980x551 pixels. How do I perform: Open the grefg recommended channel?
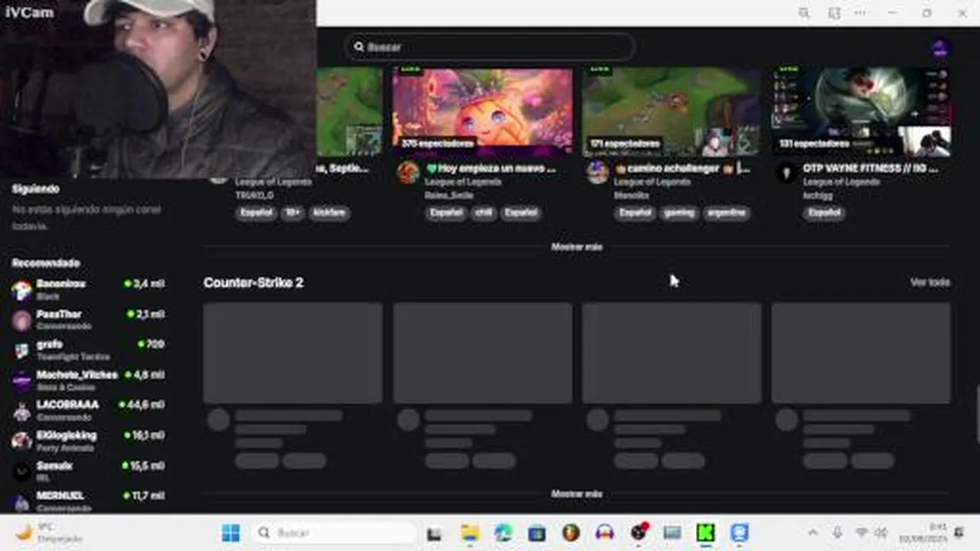pyautogui.click(x=88, y=350)
